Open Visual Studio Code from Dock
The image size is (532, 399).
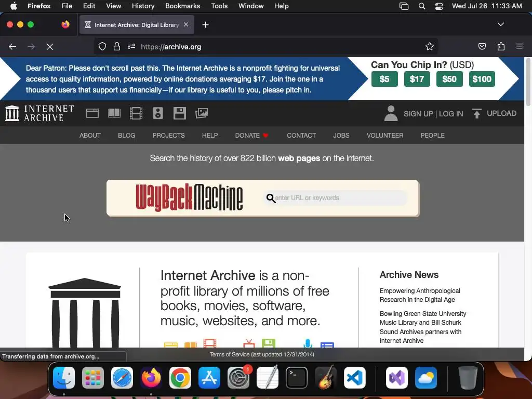point(354,378)
